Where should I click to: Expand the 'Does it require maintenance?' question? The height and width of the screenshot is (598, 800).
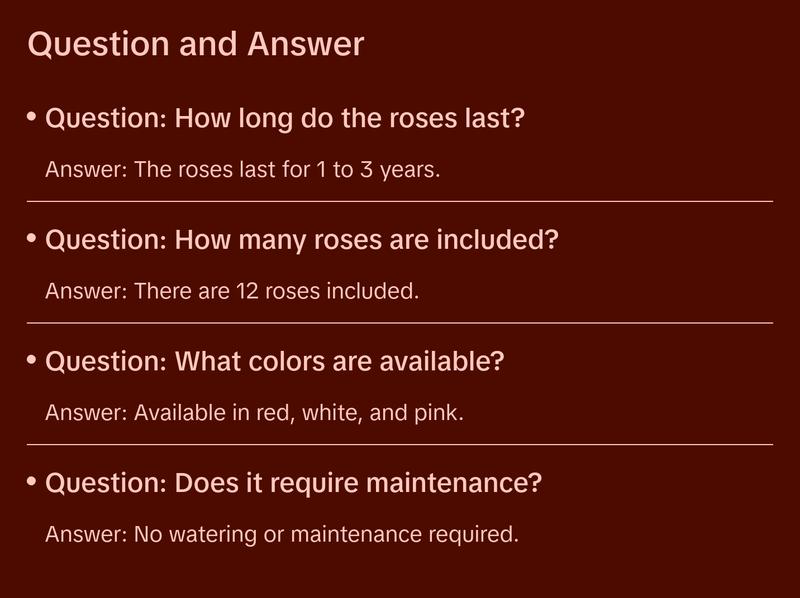pyautogui.click(x=294, y=484)
